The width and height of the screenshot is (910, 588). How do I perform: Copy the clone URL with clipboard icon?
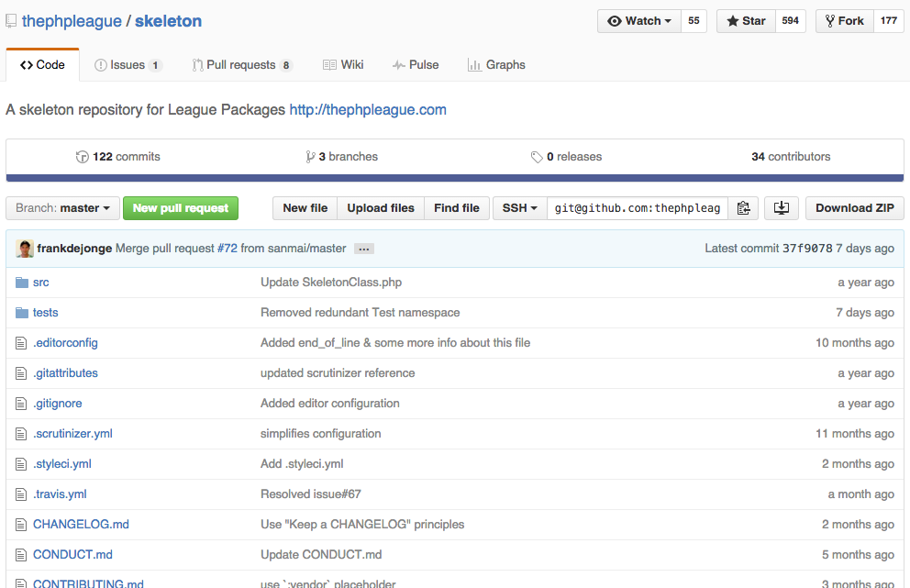(x=743, y=208)
